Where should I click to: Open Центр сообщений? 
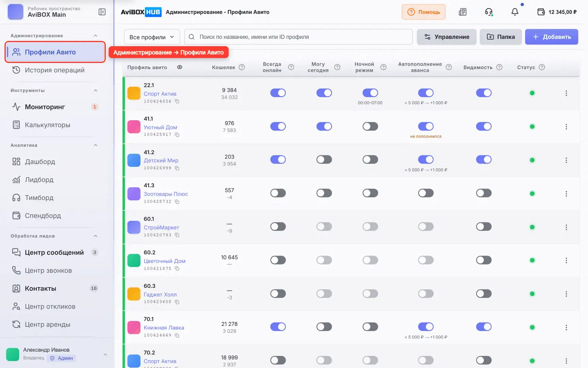[x=55, y=252]
